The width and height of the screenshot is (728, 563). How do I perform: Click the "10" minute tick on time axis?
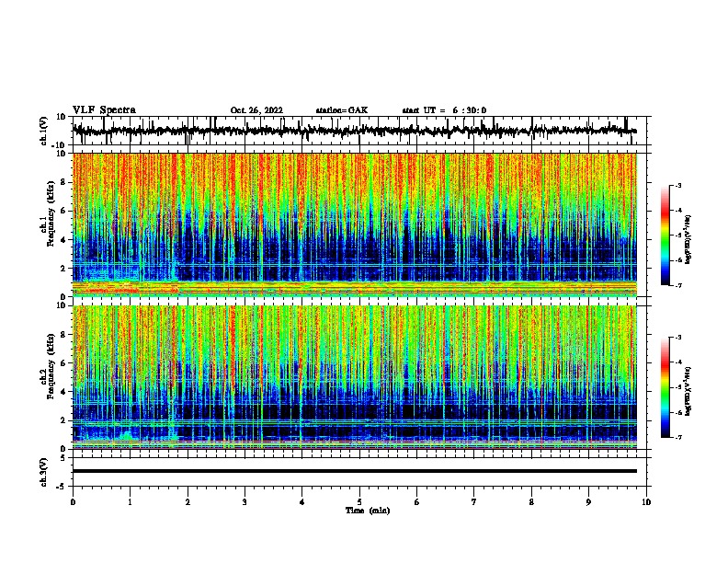tap(646, 502)
